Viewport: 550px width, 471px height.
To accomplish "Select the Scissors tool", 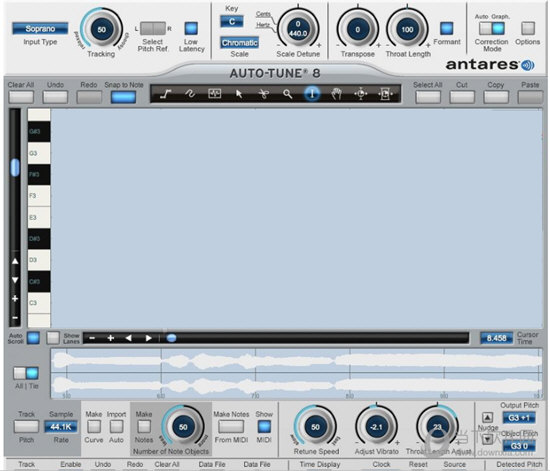I will click(x=263, y=94).
